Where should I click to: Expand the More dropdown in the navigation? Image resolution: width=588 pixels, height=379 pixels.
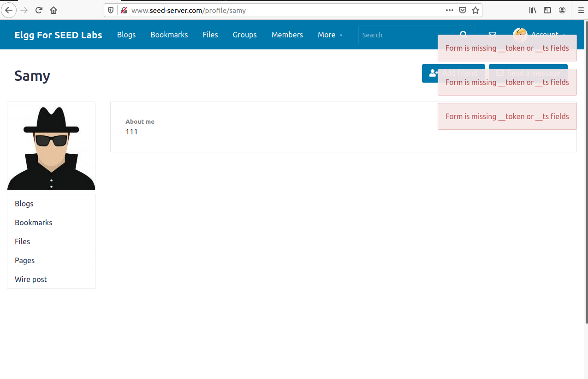point(330,35)
